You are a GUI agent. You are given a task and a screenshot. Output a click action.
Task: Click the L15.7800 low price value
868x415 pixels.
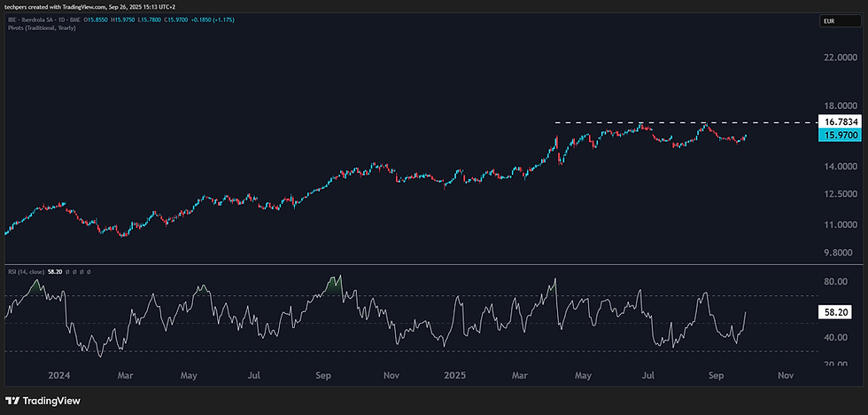[x=150, y=20]
